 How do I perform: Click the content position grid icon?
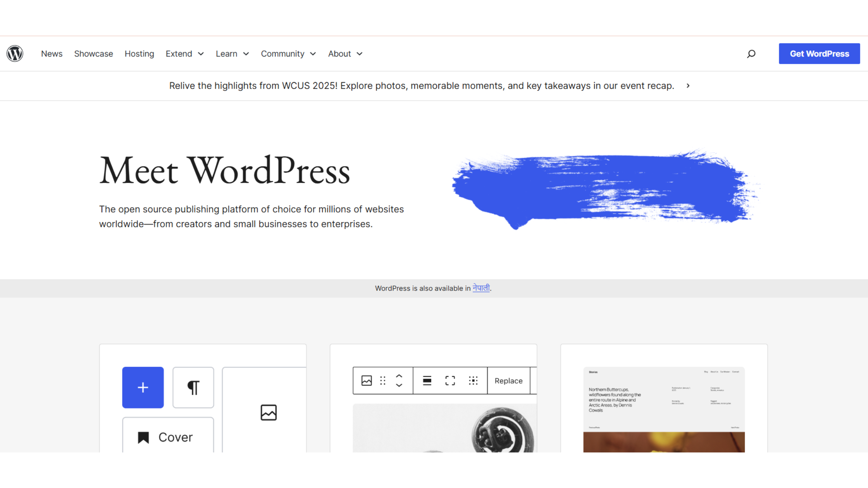(x=473, y=381)
